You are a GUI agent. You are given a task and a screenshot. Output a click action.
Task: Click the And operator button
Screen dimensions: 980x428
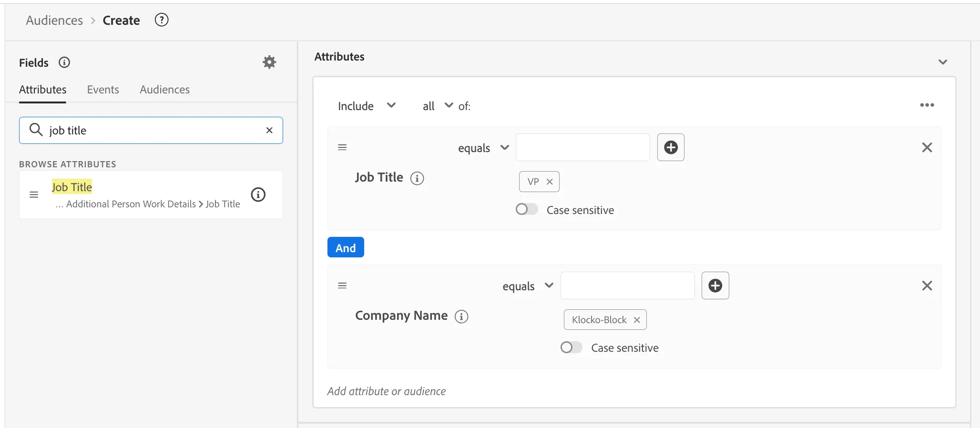[346, 247]
